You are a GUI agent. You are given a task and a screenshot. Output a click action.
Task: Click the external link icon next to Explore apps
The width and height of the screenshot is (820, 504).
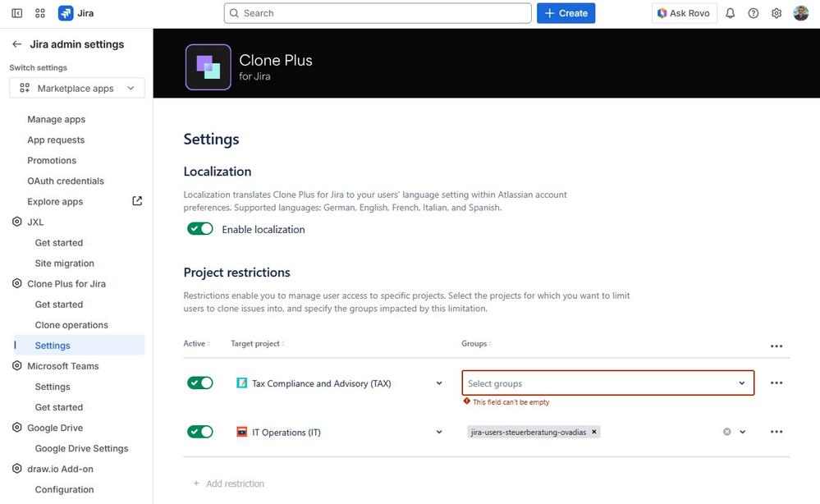click(x=137, y=201)
